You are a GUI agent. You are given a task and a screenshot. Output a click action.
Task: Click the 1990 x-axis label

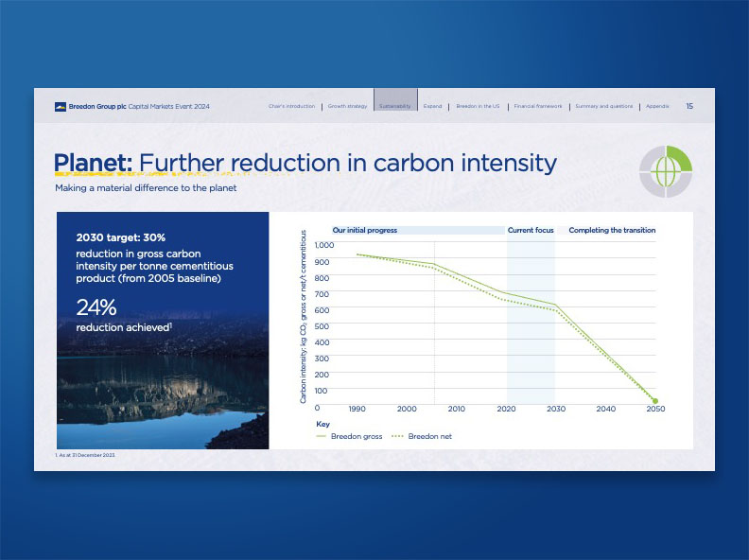[x=357, y=409]
